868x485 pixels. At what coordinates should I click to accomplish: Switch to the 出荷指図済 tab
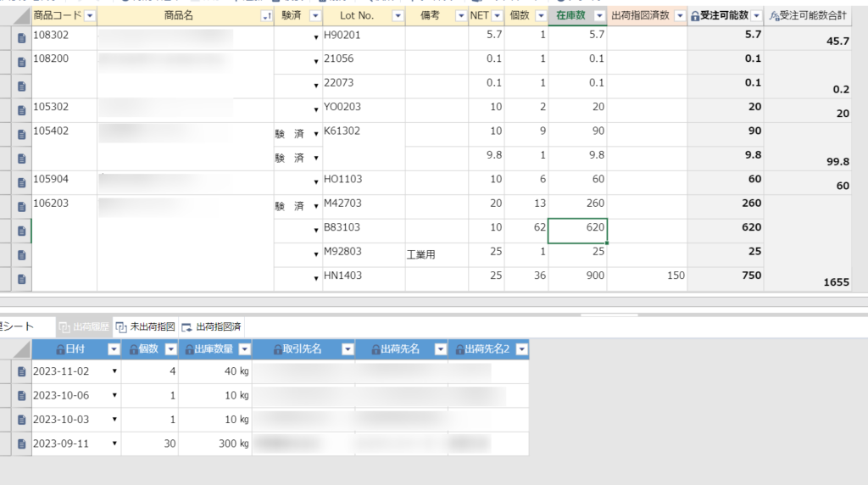(211, 326)
